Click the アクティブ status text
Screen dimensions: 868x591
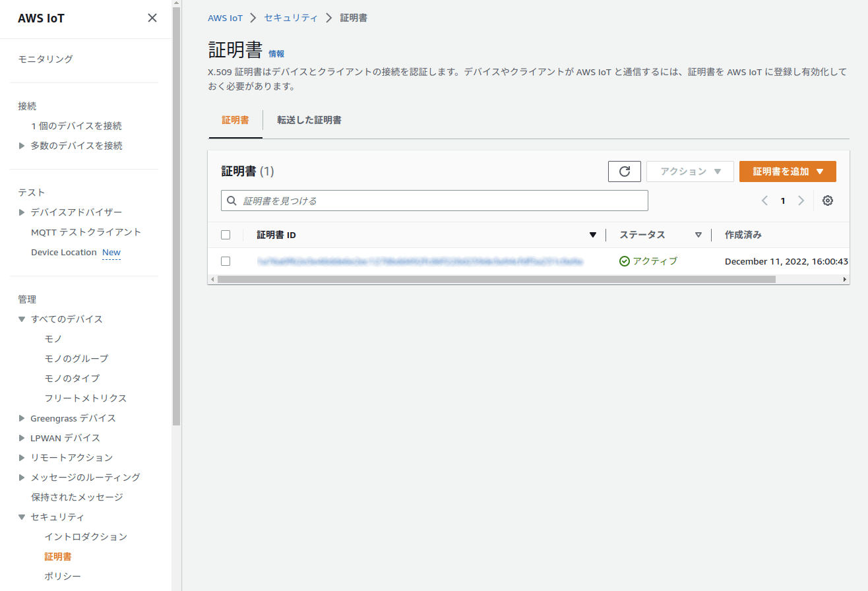(x=655, y=261)
